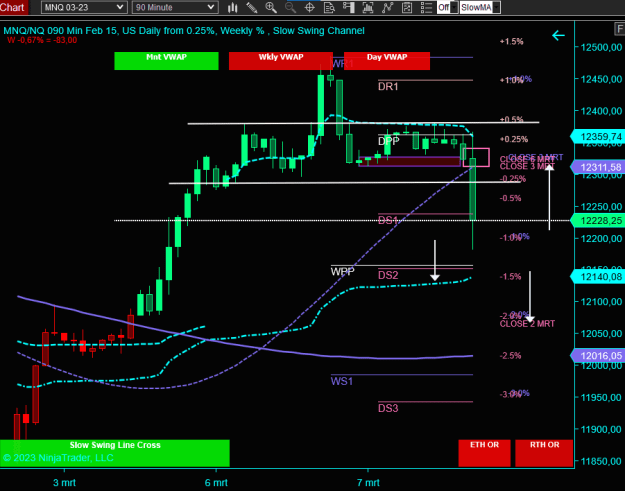Image resolution: width=625 pixels, height=491 pixels.
Task: Open the chart properties list icon
Action: (426, 7)
